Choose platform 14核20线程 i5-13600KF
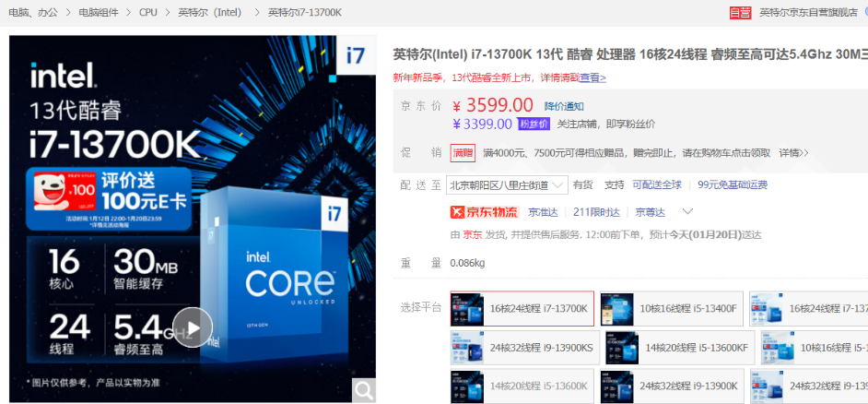The height and width of the screenshot is (404, 868). click(680, 348)
